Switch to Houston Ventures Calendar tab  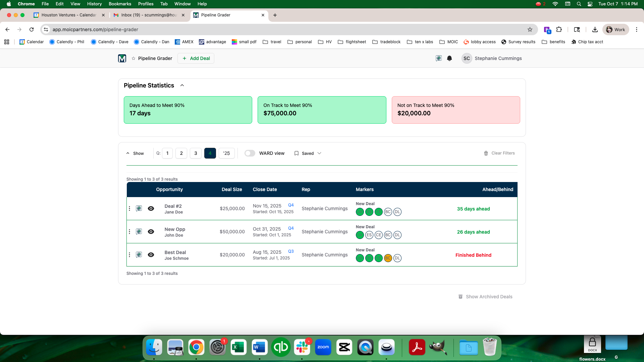[x=69, y=15]
